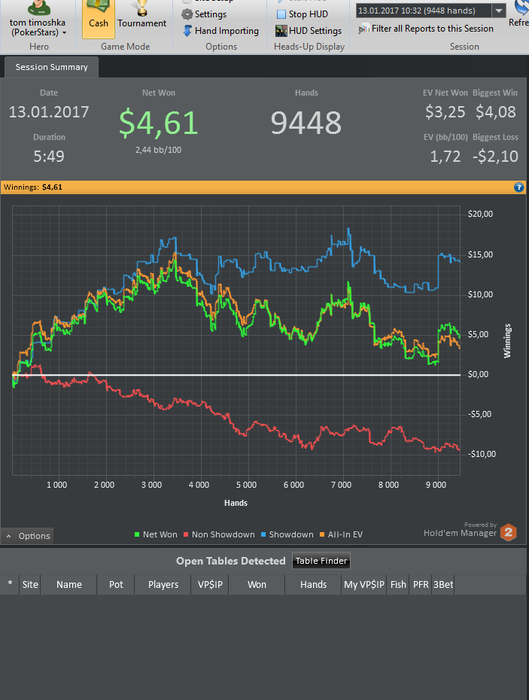Click the Net Won $4,61 value
Viewport: 529px width, 700px height.
tap(158, 122)
